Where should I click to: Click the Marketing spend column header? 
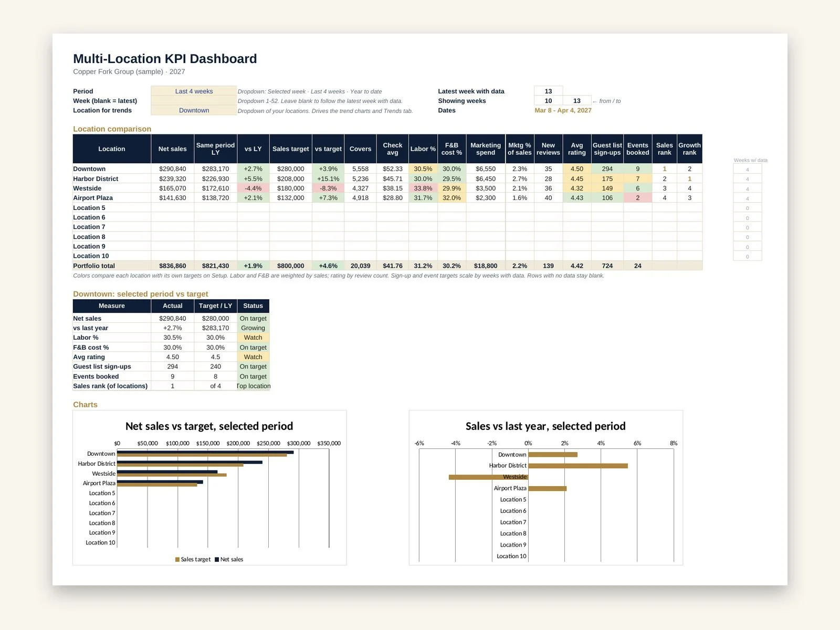486,149
